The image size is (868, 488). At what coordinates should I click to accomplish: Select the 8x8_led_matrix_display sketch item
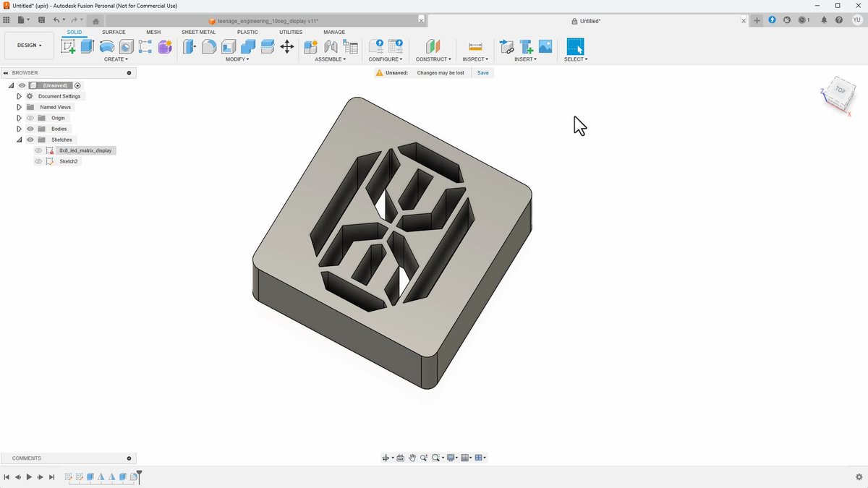(85, 150)
